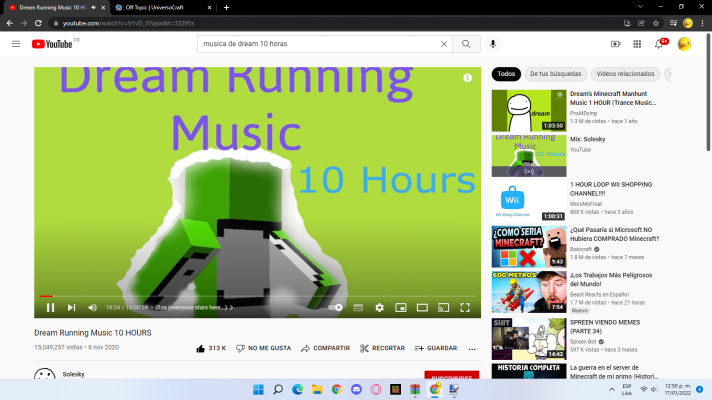Viewport: 712px width, 400px height.
Task: Expand the chapter title chevron
Action: (x=232, y=307)
